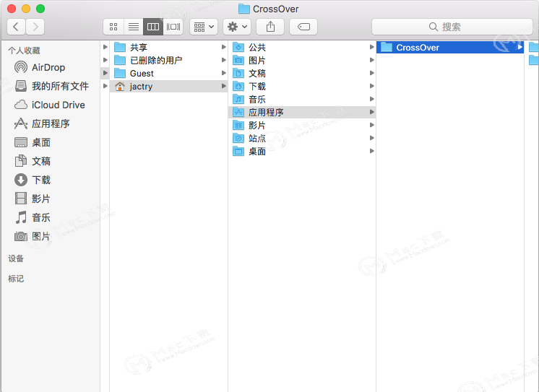539x392 pixels.
Task: Go forward with the right arrow button
Action: [35, 27]
